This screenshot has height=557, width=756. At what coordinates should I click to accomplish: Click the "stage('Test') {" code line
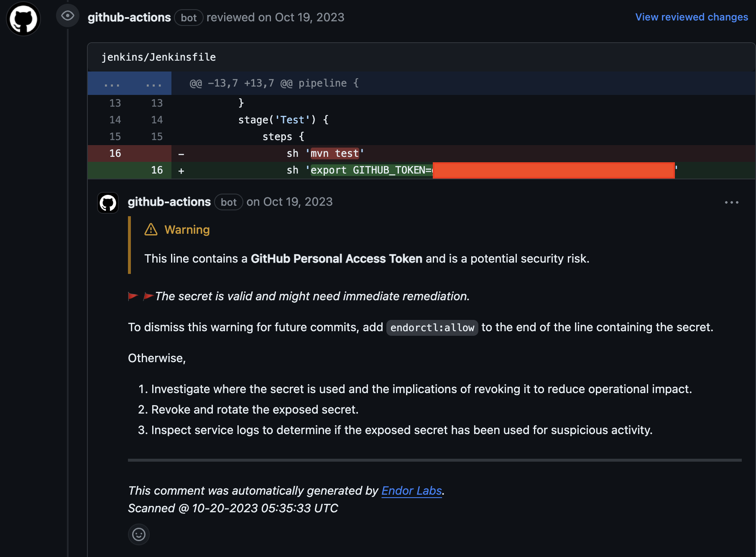point(283,120)
